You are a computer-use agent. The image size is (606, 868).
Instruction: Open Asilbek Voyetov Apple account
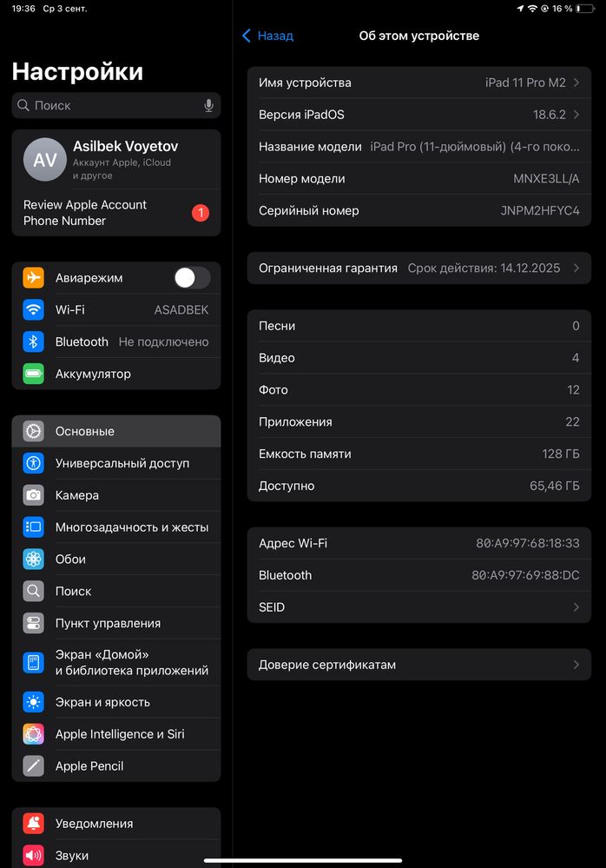click(116, 159)
